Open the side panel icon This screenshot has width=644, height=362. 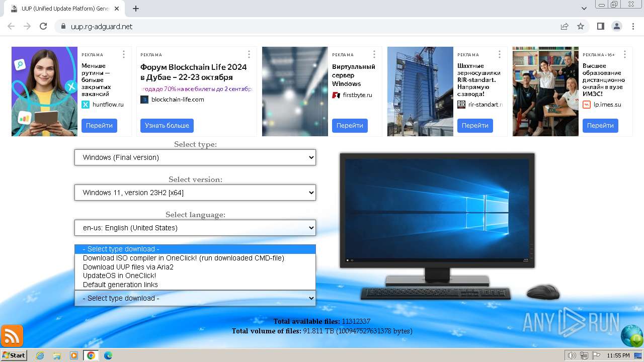click(x=600, y=26)
